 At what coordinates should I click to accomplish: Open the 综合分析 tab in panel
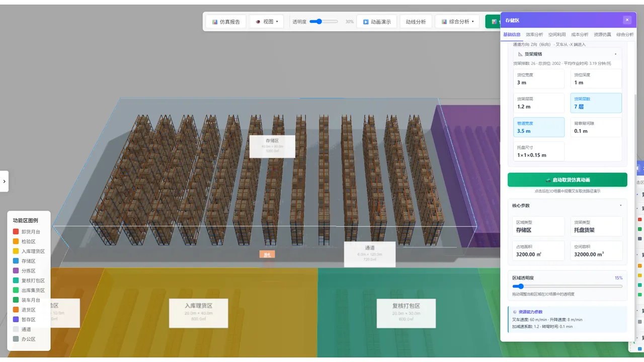click(625, 35)
